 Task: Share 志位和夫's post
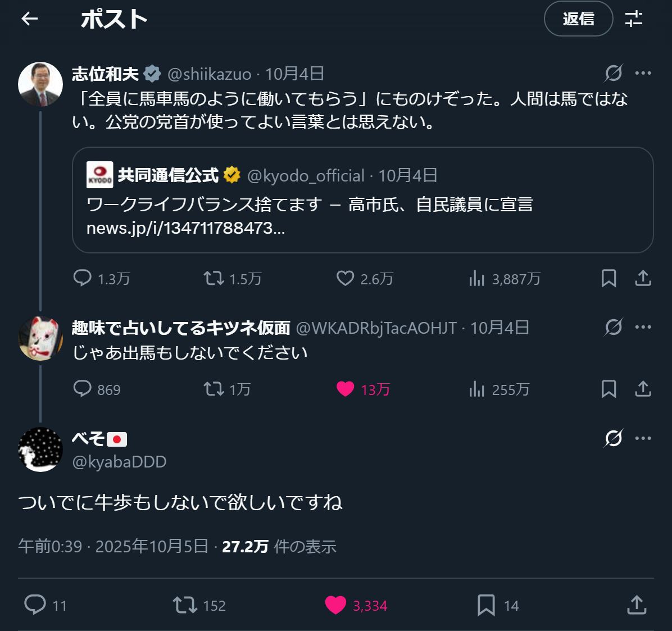pyautogui.click(x=643, y=278)
